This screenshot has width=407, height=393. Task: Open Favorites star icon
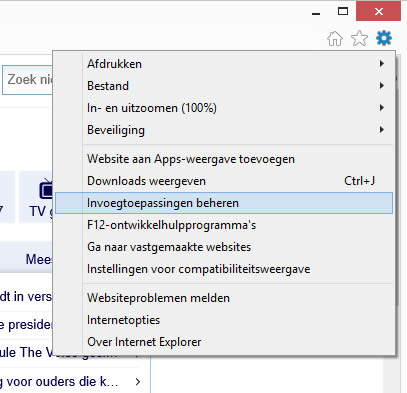[x=359, y=38]
